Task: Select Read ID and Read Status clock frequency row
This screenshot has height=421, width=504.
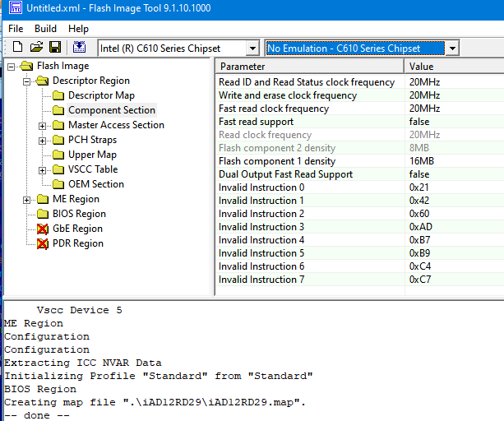Action: coord(360,82)
